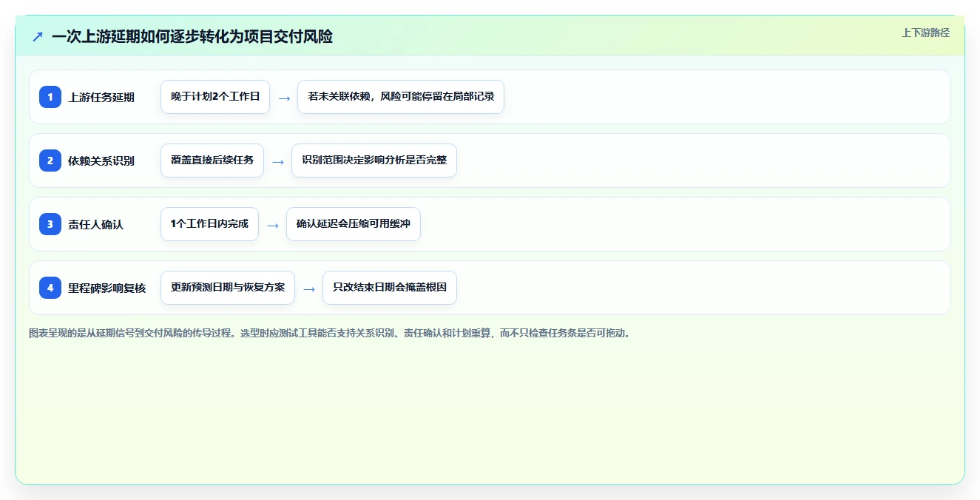Select the title 一次上游延期如何逐步转化为项目交付风险
Viewport: 980px width, 500px height.
click(x=192, y=36)
